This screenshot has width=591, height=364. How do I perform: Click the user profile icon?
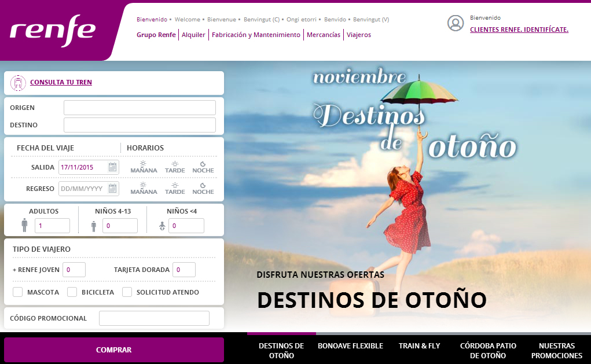coord(456,23)
